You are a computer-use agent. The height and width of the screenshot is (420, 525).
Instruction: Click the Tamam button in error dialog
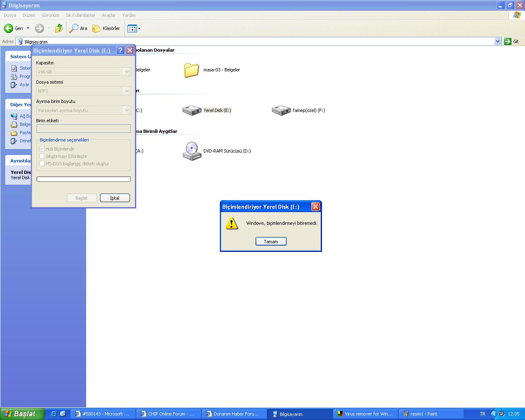coord(271,241)
